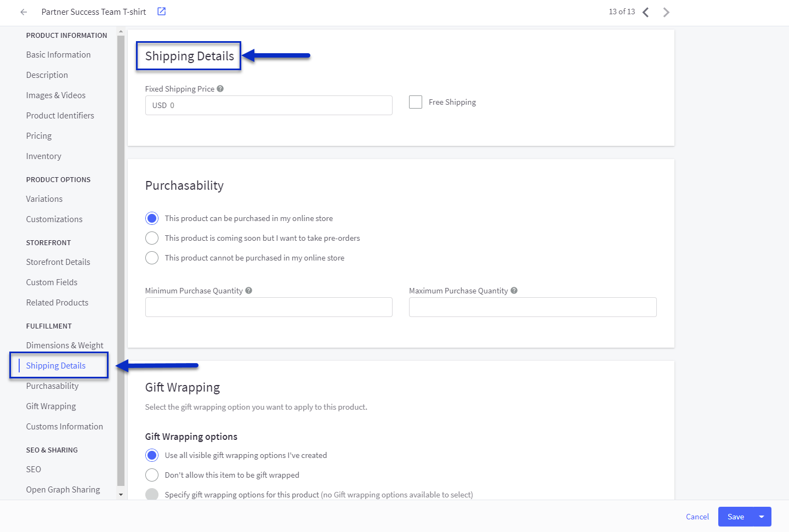Enable the Free Shipping checkbox

point(416,102)
